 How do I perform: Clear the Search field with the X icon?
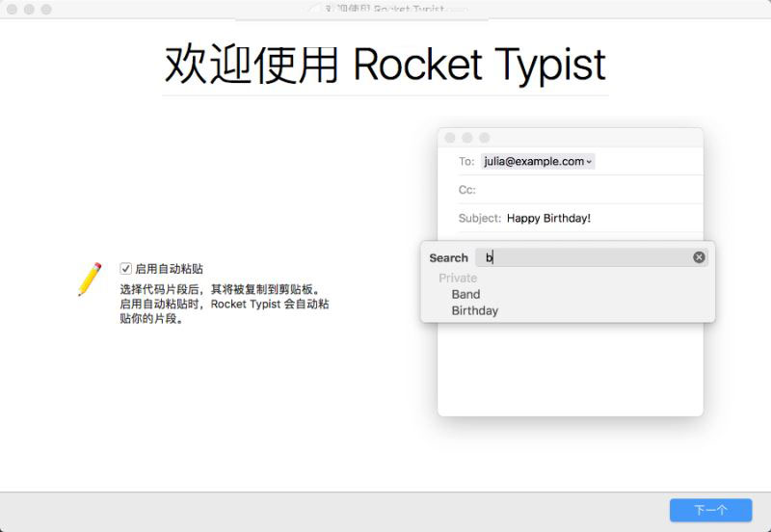699,257
